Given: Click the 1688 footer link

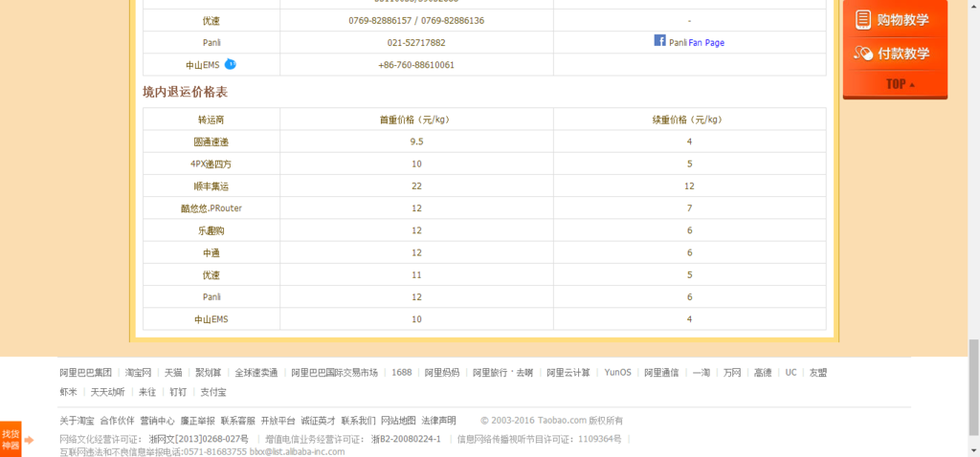Looking at the screenshot, I should coord(401,373).
